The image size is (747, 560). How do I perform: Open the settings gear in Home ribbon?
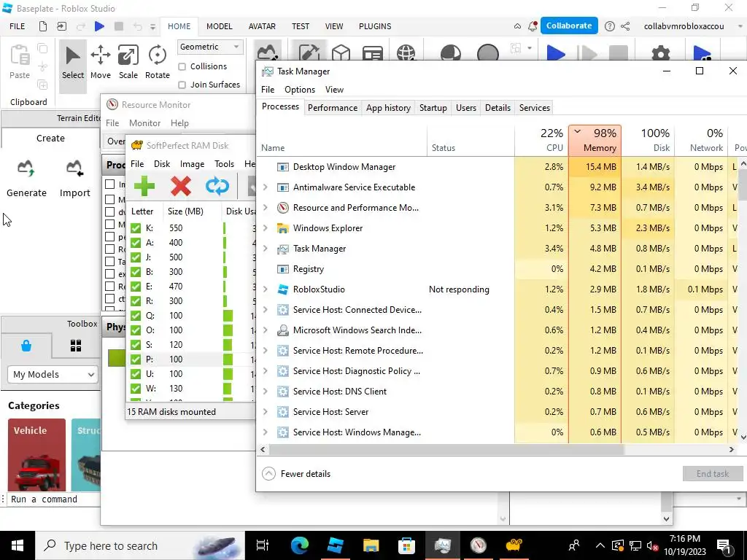661,52
